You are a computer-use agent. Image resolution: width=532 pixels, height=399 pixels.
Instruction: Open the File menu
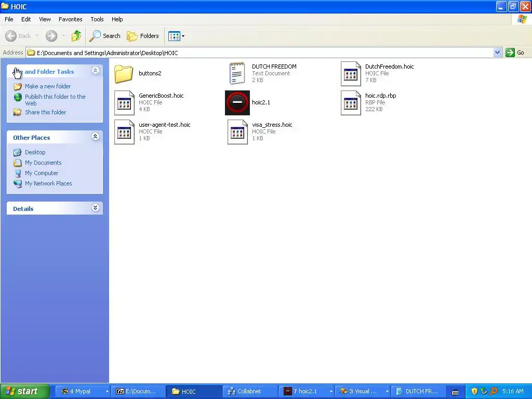[9, 19]
